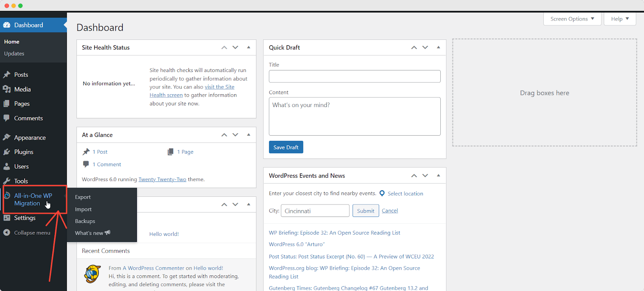Move the Activity box up
This screenshot has height=291, width=644.
coord(224,204)
